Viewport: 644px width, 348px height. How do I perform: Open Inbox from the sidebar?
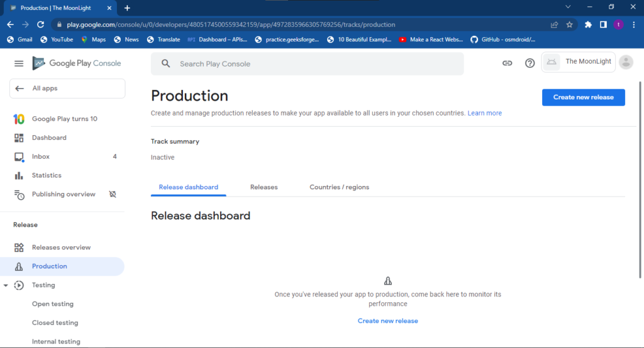coord(41,156)
